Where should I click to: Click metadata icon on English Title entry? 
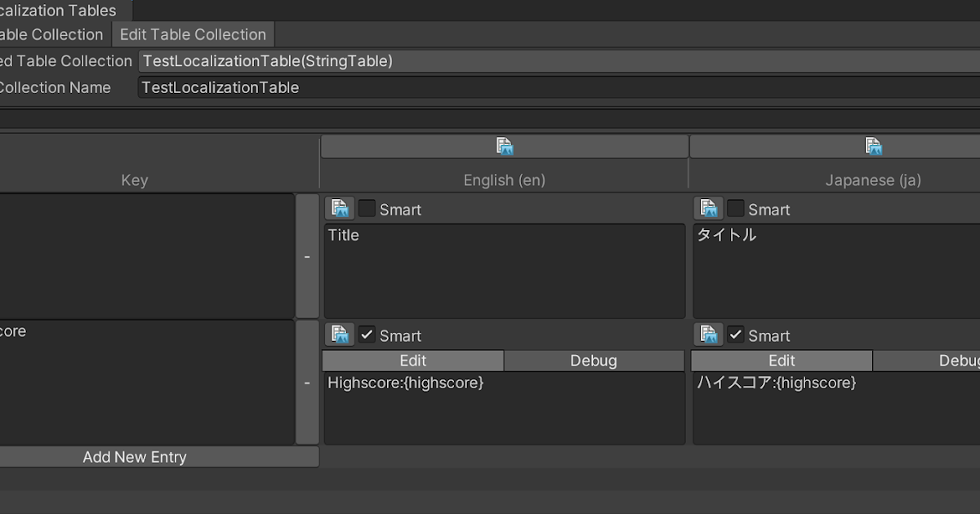click(x=340, y=208)
